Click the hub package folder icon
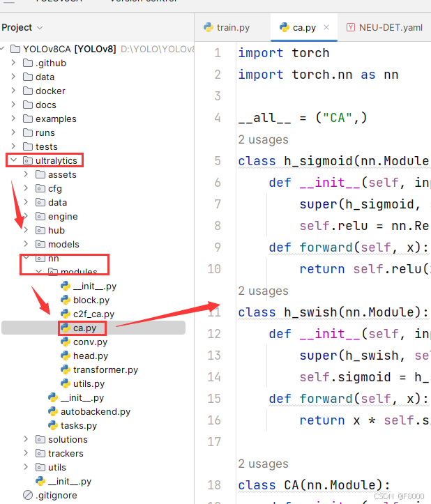Screen dimensions: 431x504 [40, 230]
